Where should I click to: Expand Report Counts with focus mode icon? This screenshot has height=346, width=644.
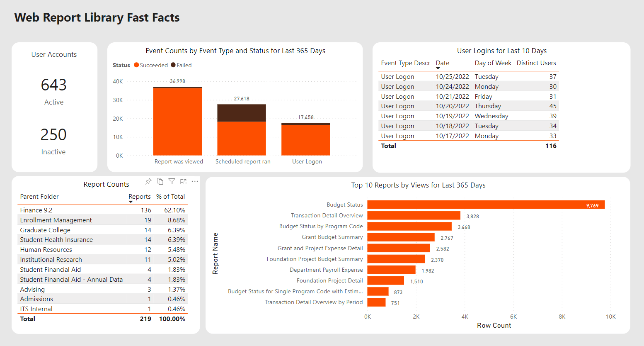pyautogui.click(x=183, y=181)
